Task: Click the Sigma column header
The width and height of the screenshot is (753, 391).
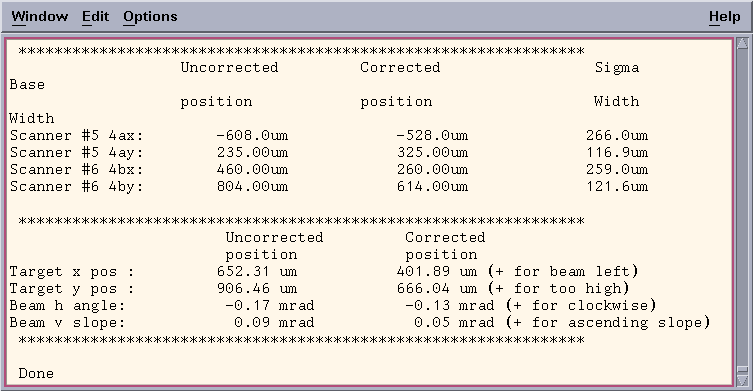Action: 617,68
